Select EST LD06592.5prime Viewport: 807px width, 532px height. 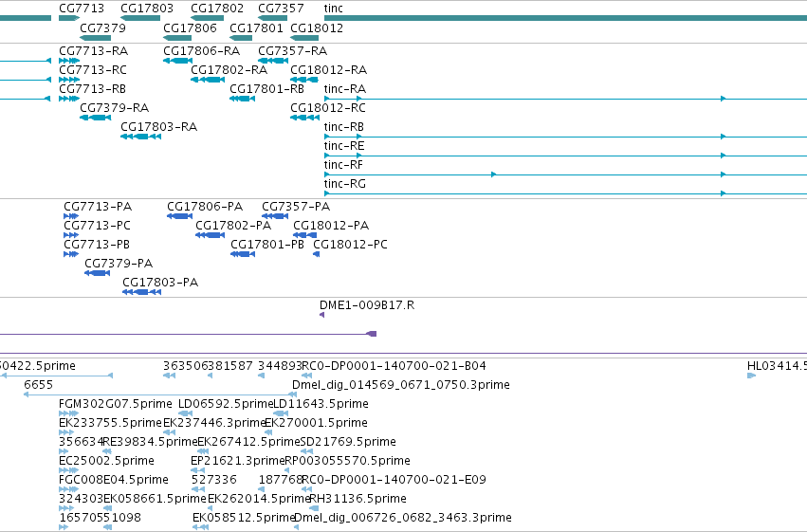click(x=185, y=413)
